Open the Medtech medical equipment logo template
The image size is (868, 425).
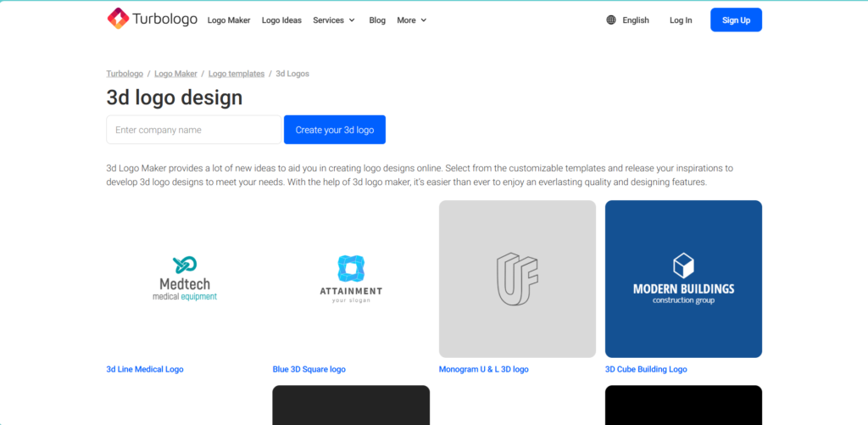tap(185, 278)
